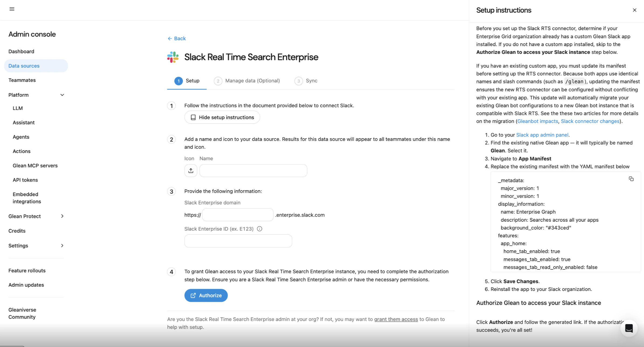Open the Manage data tab

pos(252,81)
